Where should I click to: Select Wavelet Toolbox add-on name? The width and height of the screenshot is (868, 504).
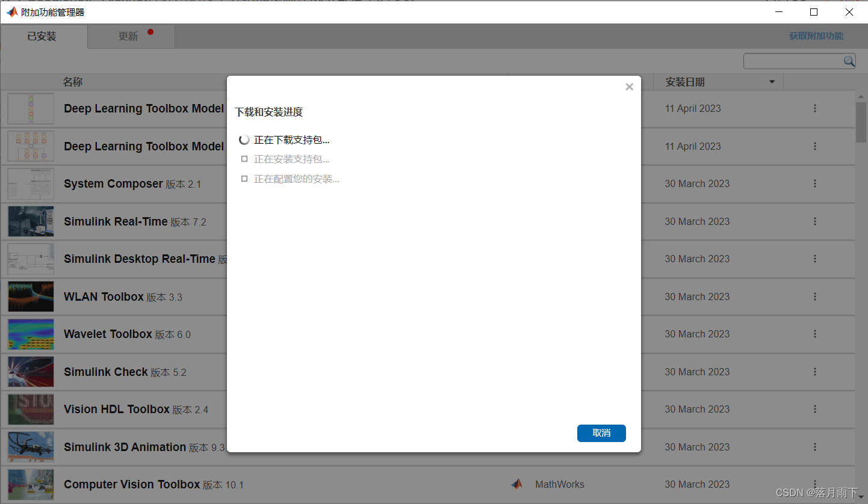point(108,334)
